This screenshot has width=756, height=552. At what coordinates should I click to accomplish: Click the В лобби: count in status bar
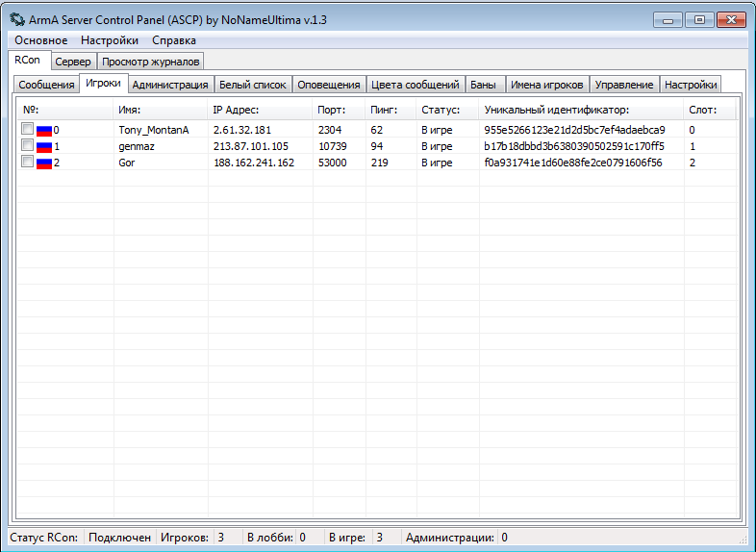302,538
